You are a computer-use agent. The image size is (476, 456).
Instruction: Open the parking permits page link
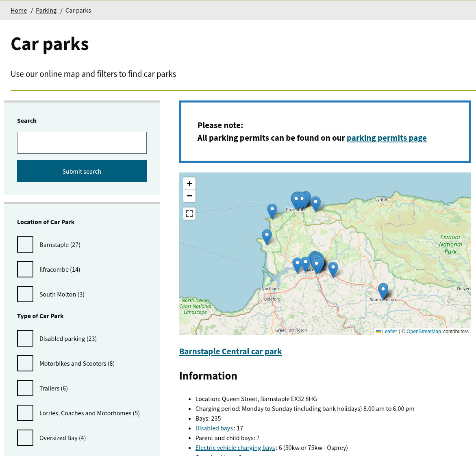tap(387, 137)
